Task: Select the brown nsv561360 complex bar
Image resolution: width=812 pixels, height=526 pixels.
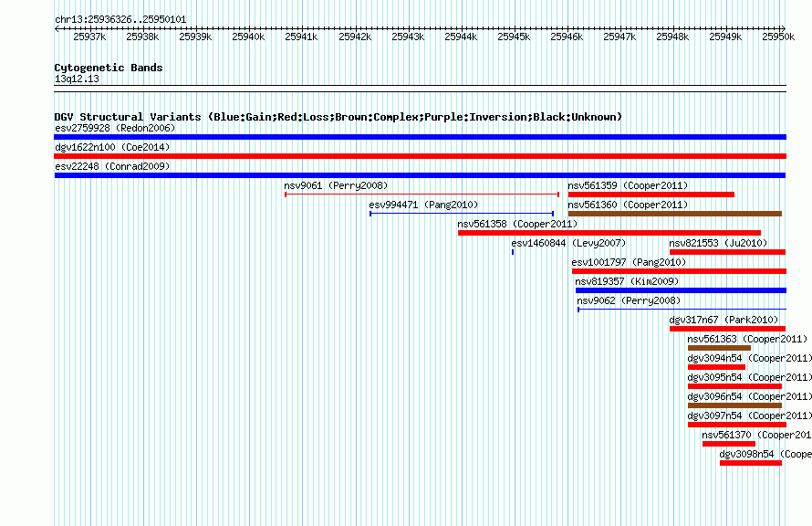Action: 675,214
